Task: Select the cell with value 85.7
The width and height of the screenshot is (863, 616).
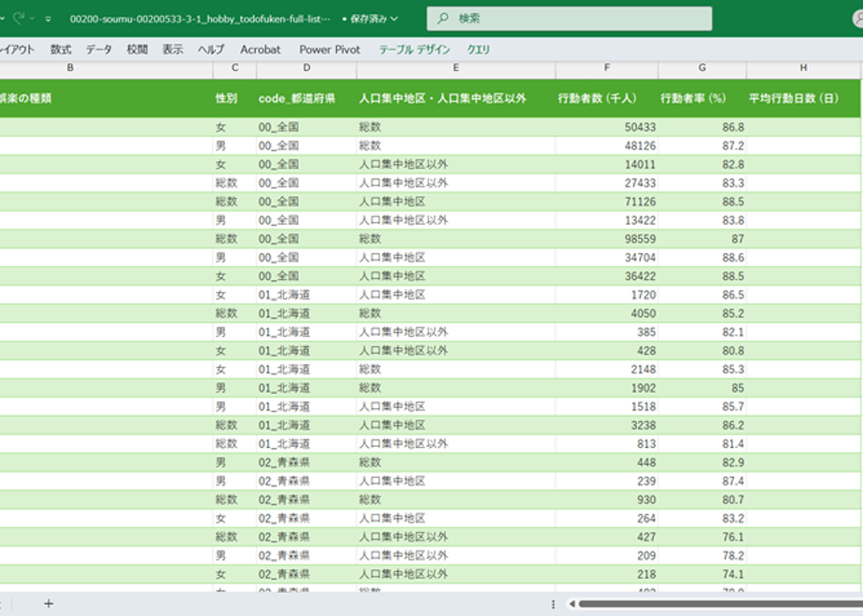Action: coord(702,406)
